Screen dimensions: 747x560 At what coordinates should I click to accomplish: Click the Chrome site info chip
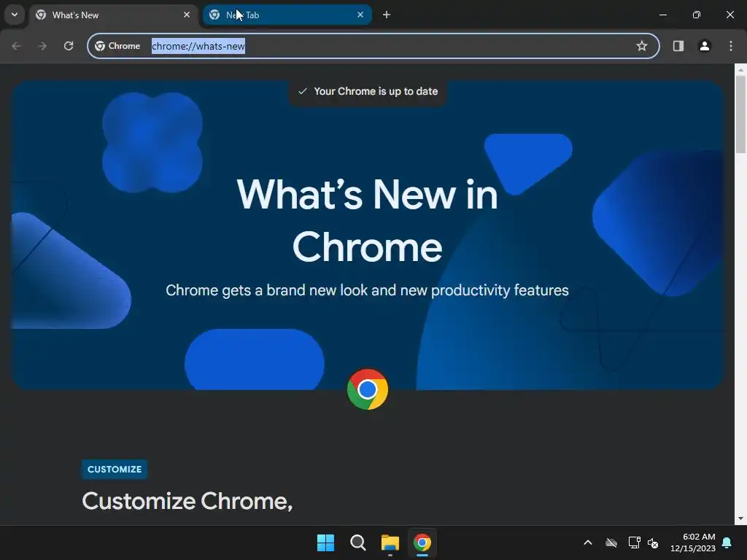pyautogui.click(x=117, y=46)
